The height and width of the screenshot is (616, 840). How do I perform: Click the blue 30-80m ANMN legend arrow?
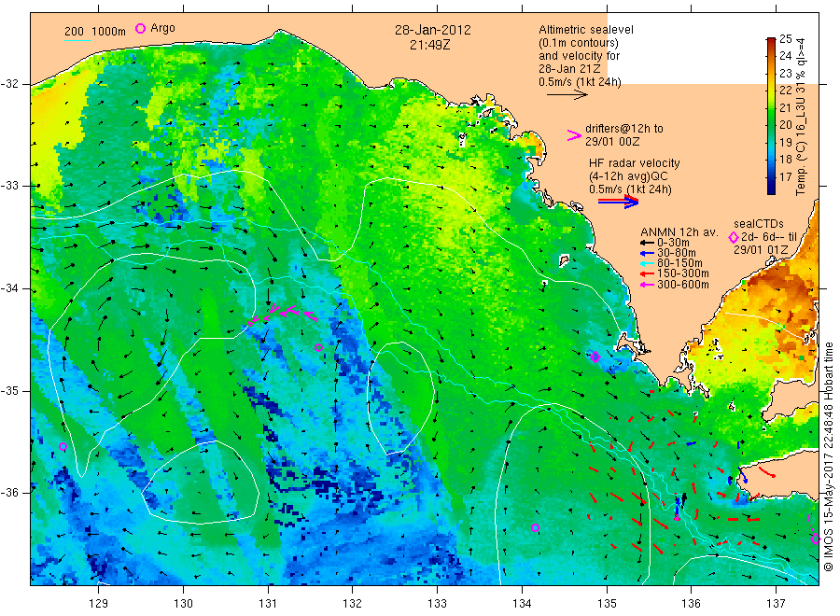pyautogui.click(x=647, y=253)
